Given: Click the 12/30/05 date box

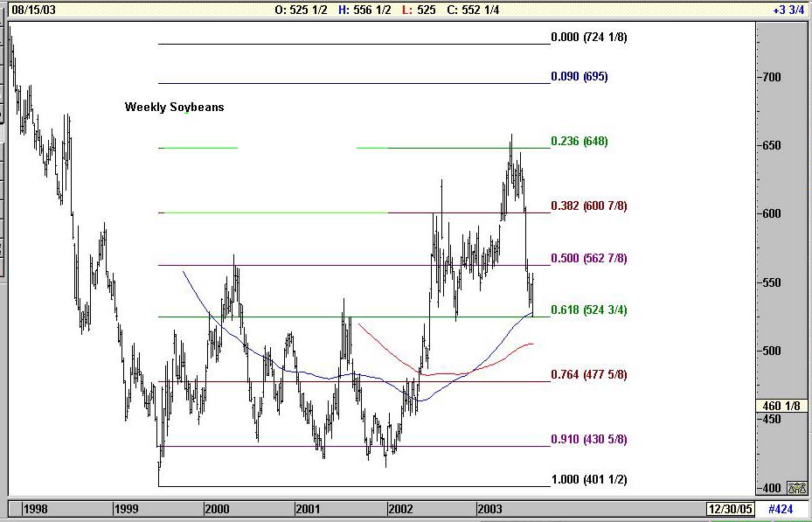Looking at the screenshot, I should pyautogui.click(x=730, y=509).
